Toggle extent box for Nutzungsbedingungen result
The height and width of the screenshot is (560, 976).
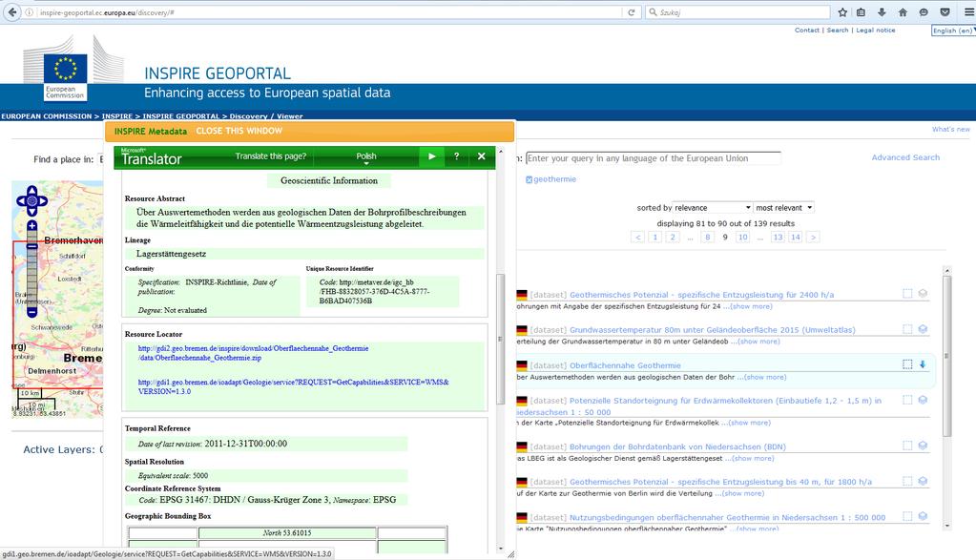[907, 516]
